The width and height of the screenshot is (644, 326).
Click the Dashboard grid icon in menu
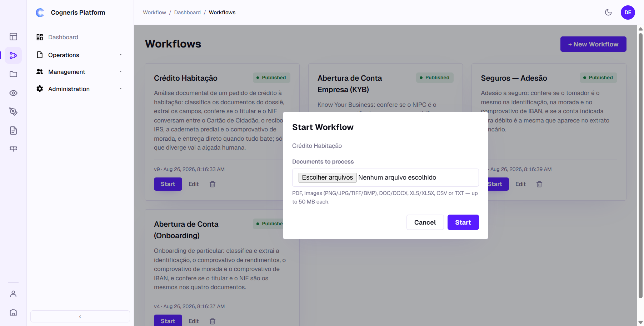[40, 37]
